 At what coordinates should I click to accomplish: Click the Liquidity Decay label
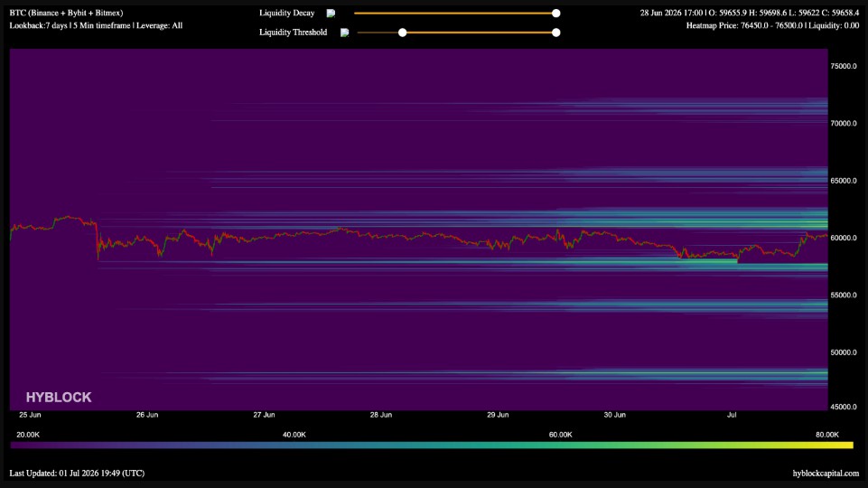pos(286,13)
